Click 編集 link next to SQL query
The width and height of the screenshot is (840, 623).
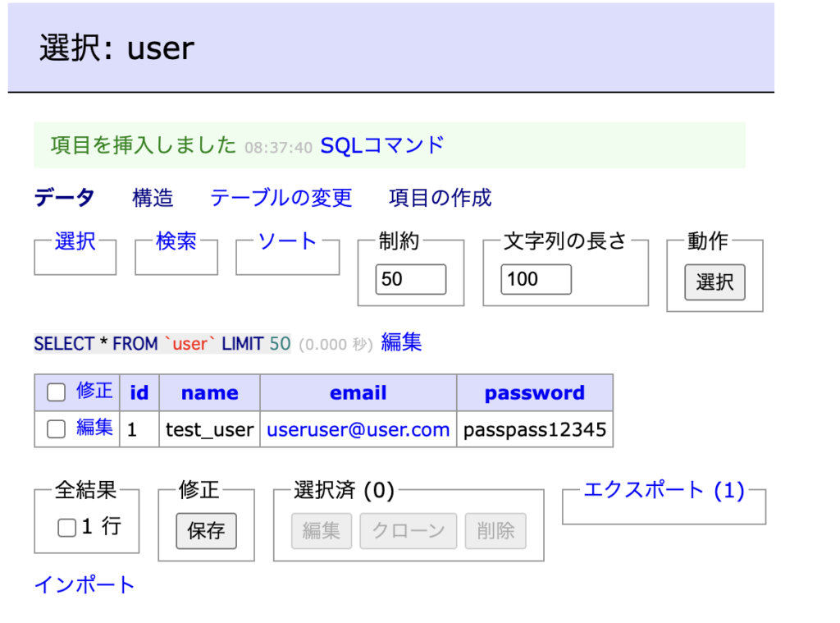point(401,342)
